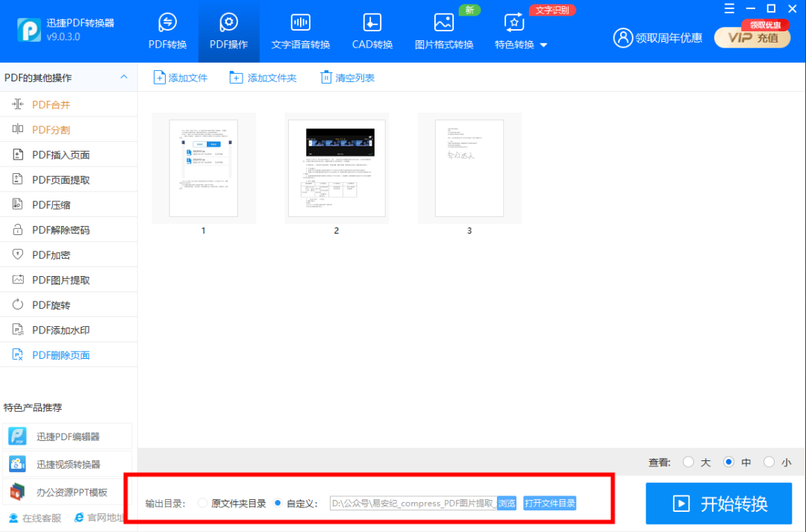This screenshot has height=532, width=806.
Task: Click the 迅捷视频转换器 app icon
Action: (x=17, y=464)
